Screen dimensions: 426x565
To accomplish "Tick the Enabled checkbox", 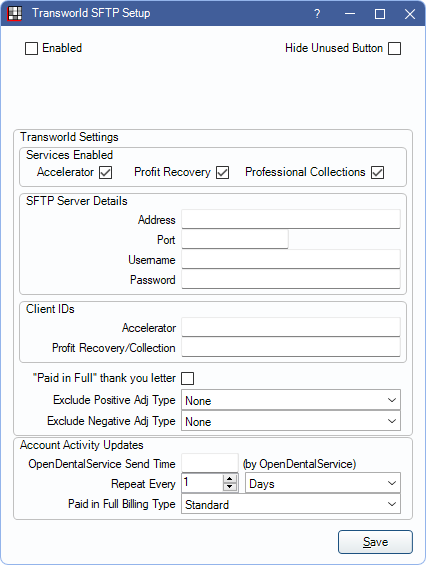I will (x=31, y=48).
